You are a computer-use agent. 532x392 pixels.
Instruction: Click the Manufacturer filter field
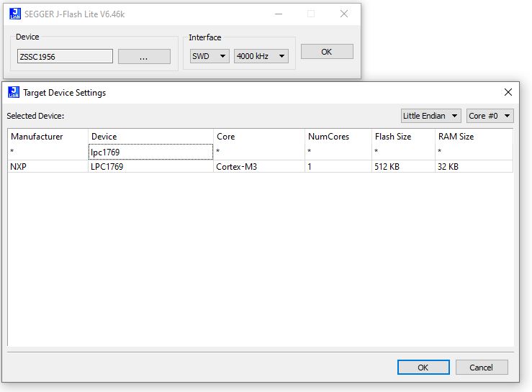[x=48, y=152]
